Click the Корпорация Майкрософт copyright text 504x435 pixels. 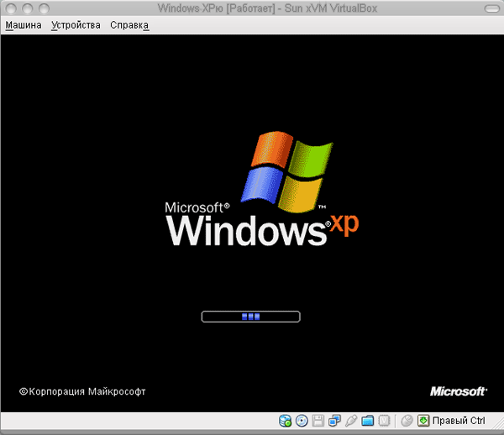[82, 391]
